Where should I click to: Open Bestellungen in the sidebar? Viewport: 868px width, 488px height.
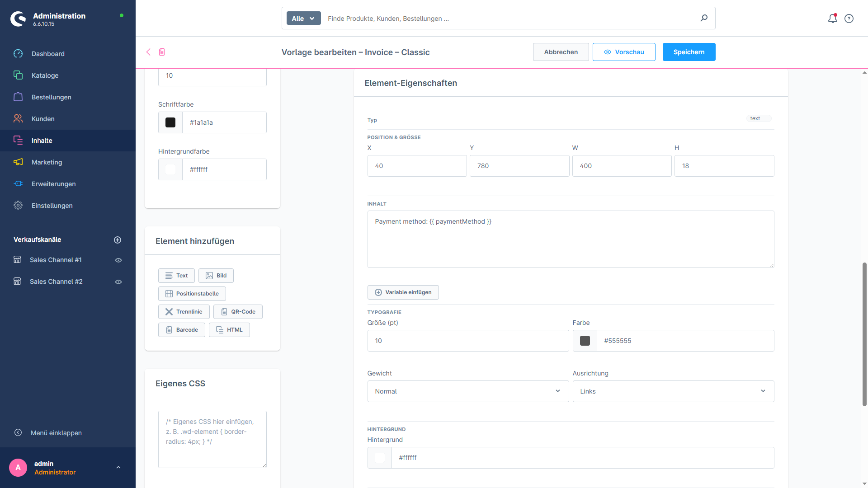[68, 97]
